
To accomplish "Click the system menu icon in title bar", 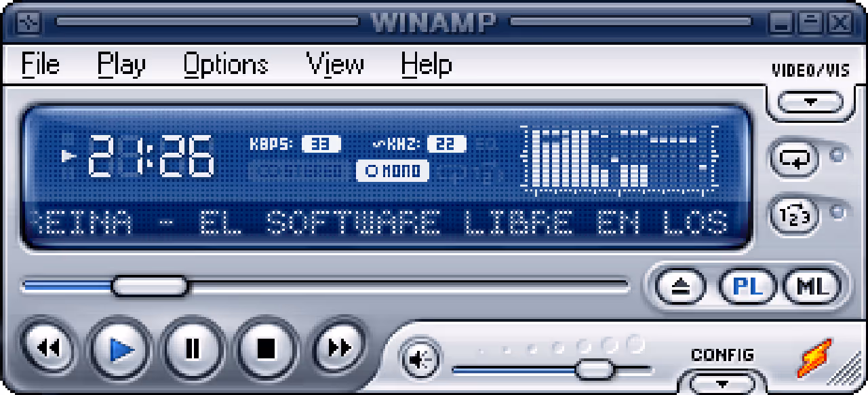I will point(28,22).
